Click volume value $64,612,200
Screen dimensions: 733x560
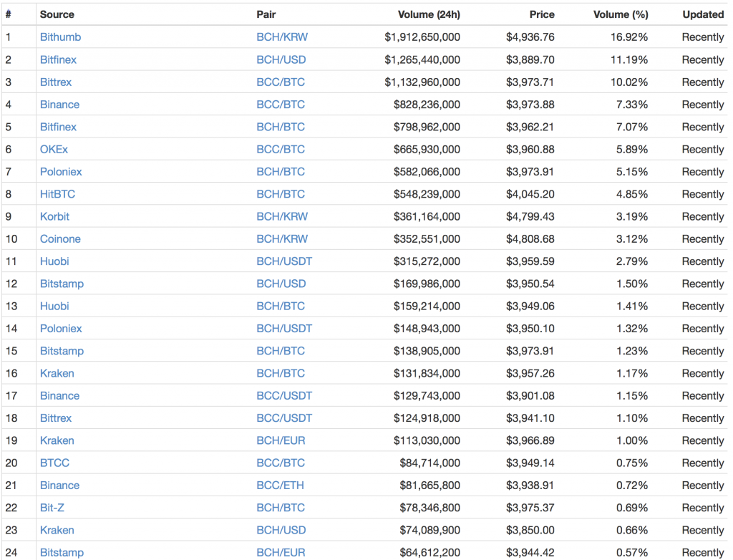tap(430, 553)
